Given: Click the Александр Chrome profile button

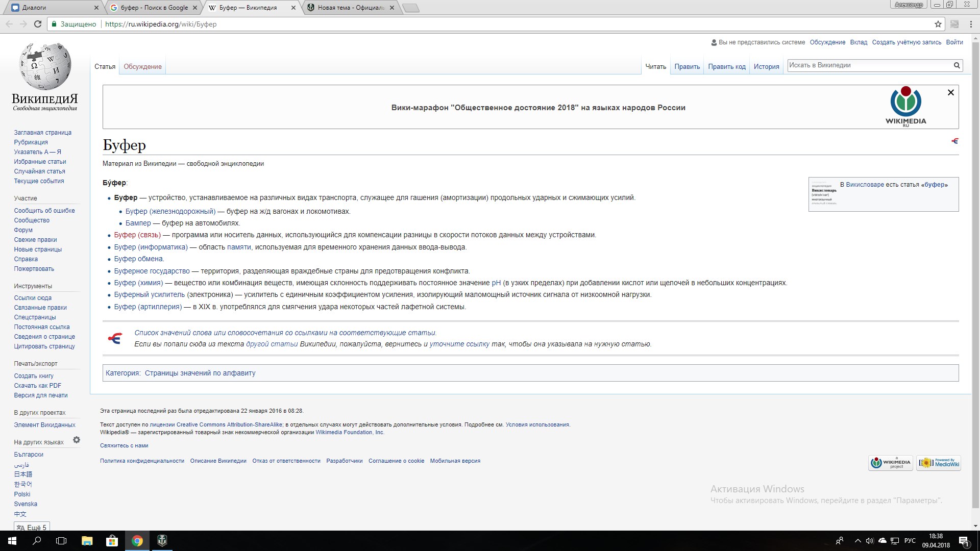Looking at the screenshot, I should coord(909,5).
